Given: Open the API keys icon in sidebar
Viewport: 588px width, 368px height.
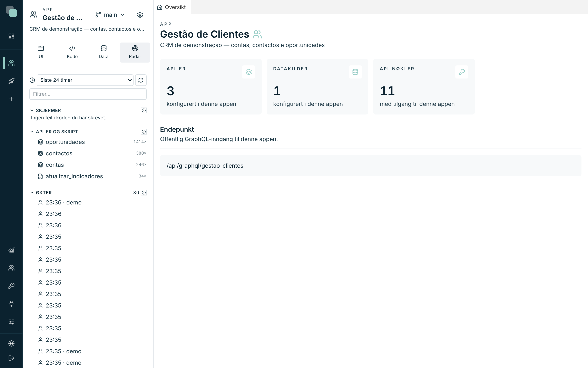Looking at the screenshot, I should coord(11,286).
